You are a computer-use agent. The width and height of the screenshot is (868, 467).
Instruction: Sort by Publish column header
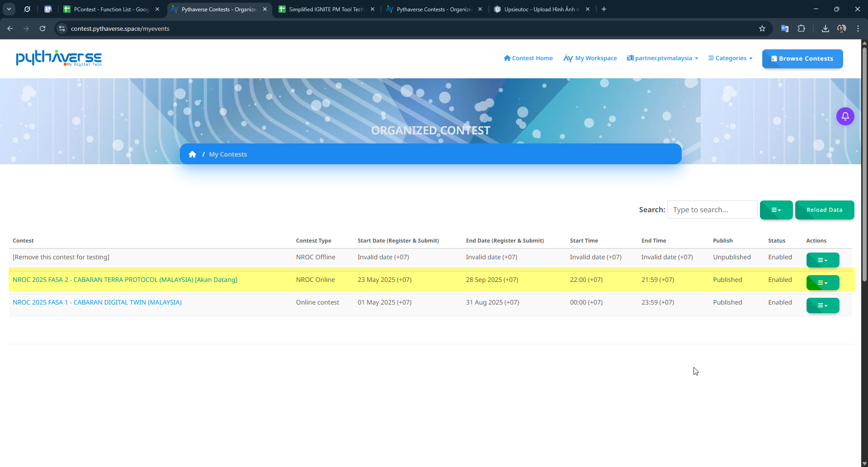(x=723, y=241)
